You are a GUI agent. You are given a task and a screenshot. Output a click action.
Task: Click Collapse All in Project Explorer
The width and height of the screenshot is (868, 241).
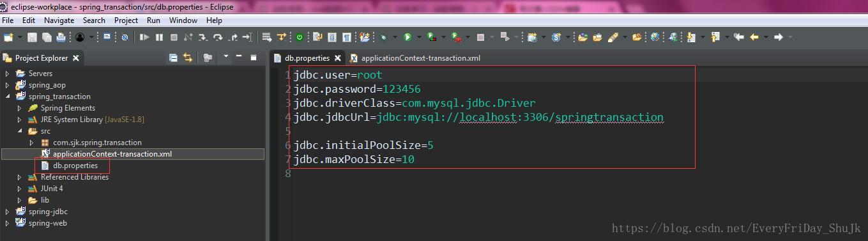pyautogui.click(x=173, y=58)
